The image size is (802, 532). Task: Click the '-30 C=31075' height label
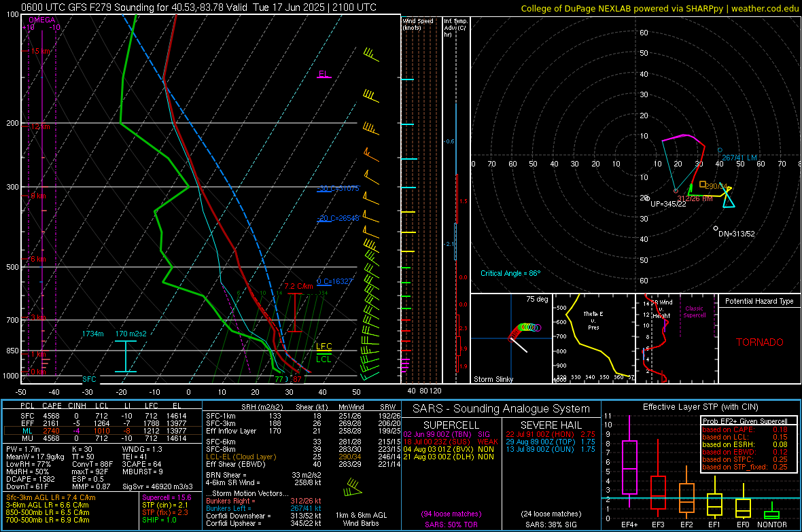pyautogui.click(x=338, y=188)
